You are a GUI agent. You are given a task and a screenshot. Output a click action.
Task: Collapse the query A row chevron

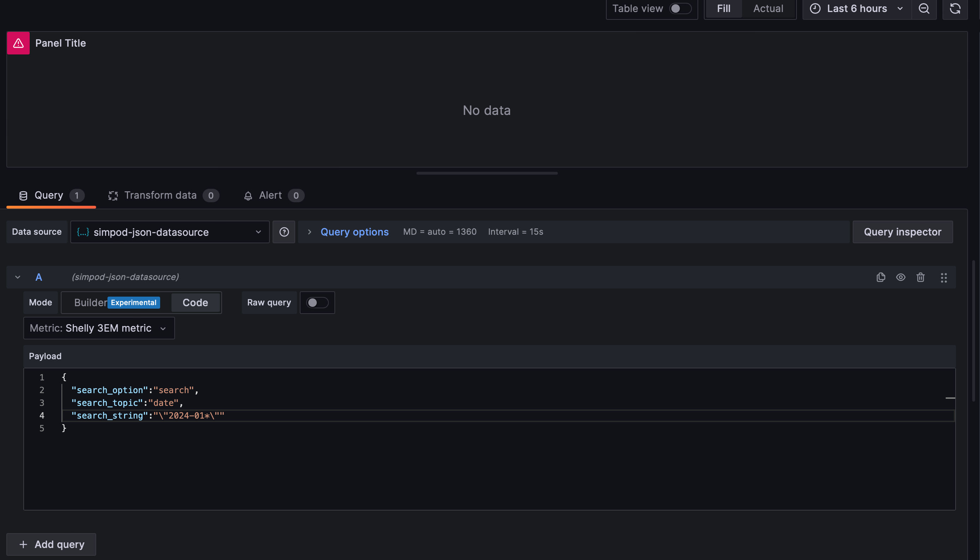click(18, 277)
